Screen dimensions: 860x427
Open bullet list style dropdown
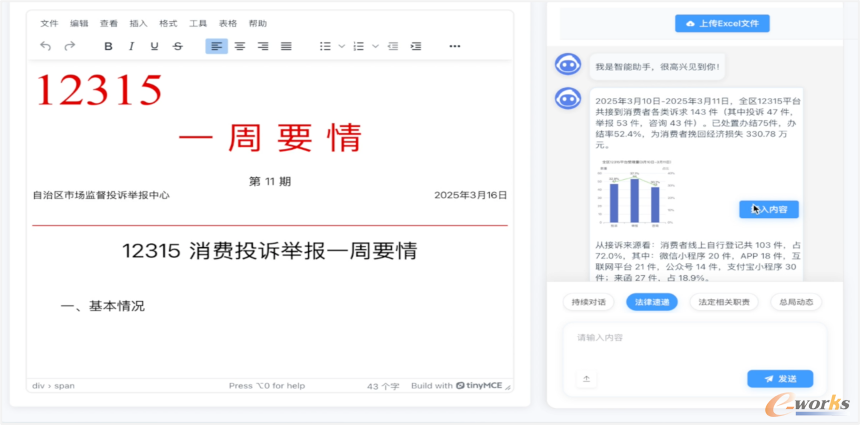click(x=341, y=46)
